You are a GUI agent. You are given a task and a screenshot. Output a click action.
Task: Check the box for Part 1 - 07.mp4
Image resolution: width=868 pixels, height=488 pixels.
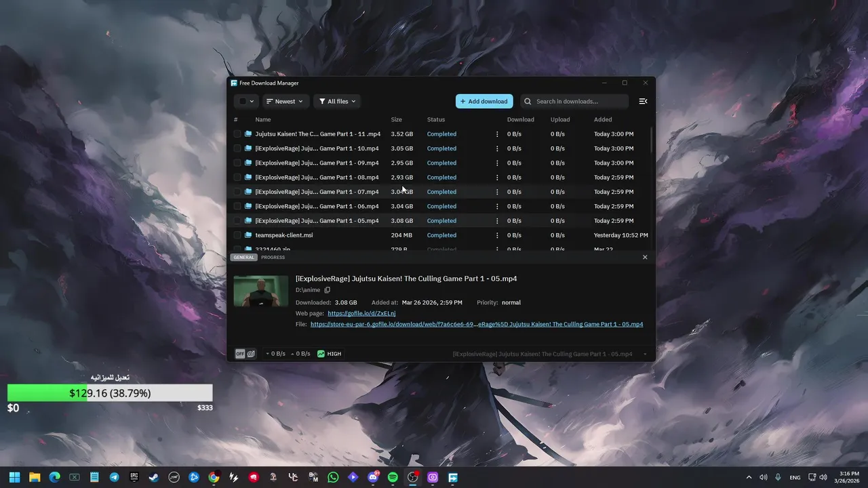click(237, 192)
